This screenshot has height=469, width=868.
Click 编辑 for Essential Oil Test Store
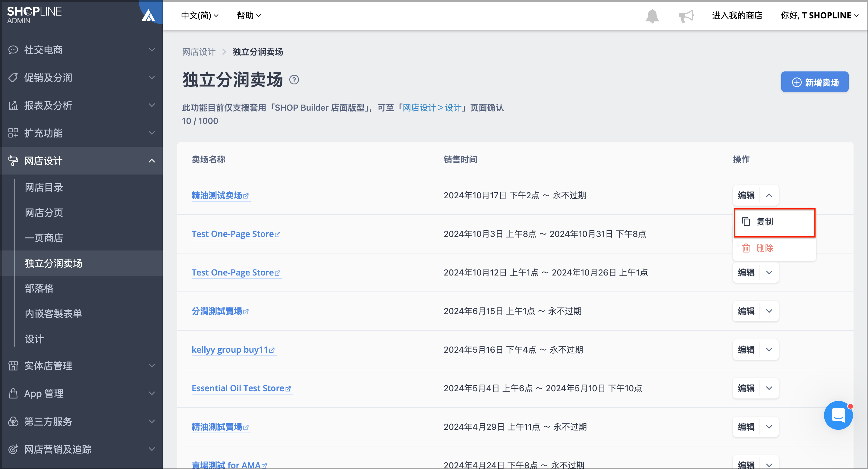(x=746, y=388)
